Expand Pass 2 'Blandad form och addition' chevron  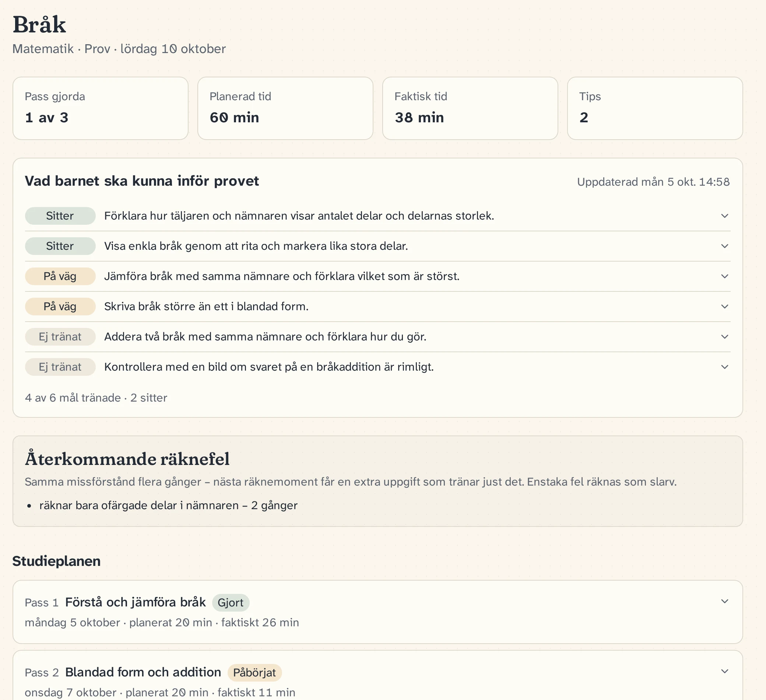pyautogui.click(x=725, y=672)
